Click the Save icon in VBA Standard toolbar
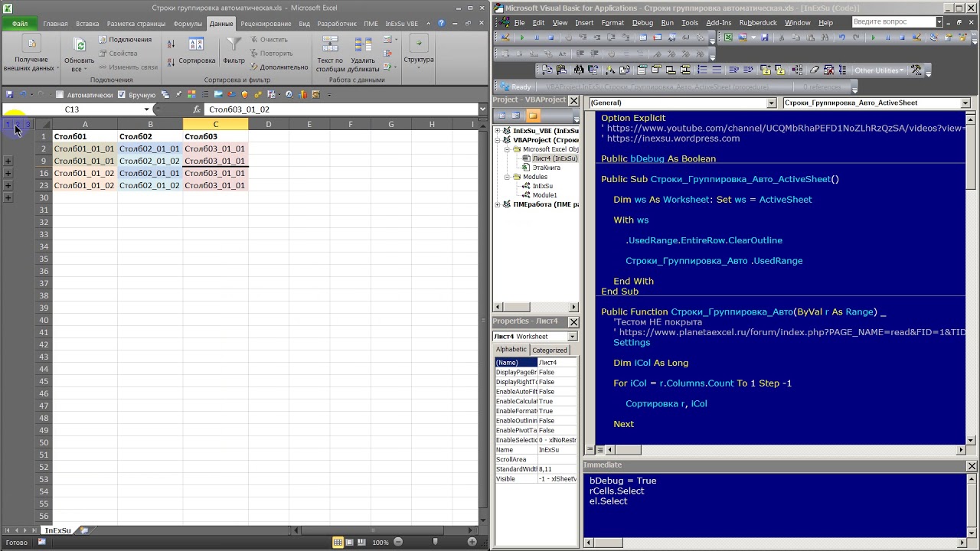This screenshot has width=980, height=551. tap(764, 37)
